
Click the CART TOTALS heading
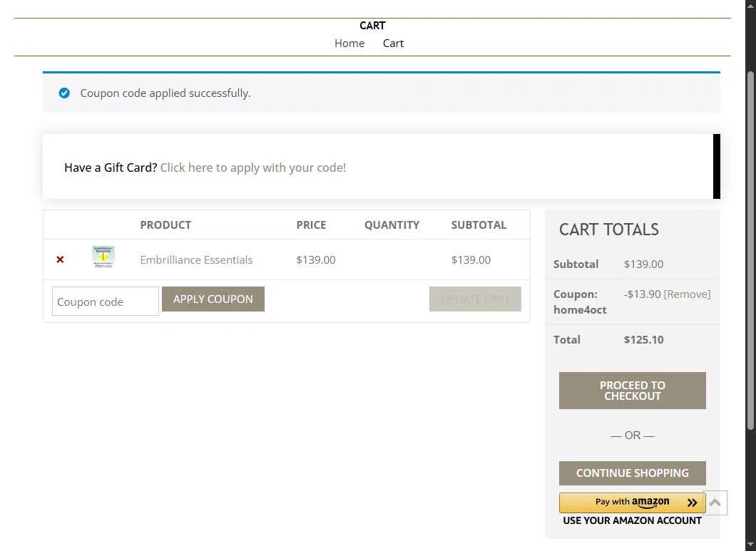tap(608, 230)
